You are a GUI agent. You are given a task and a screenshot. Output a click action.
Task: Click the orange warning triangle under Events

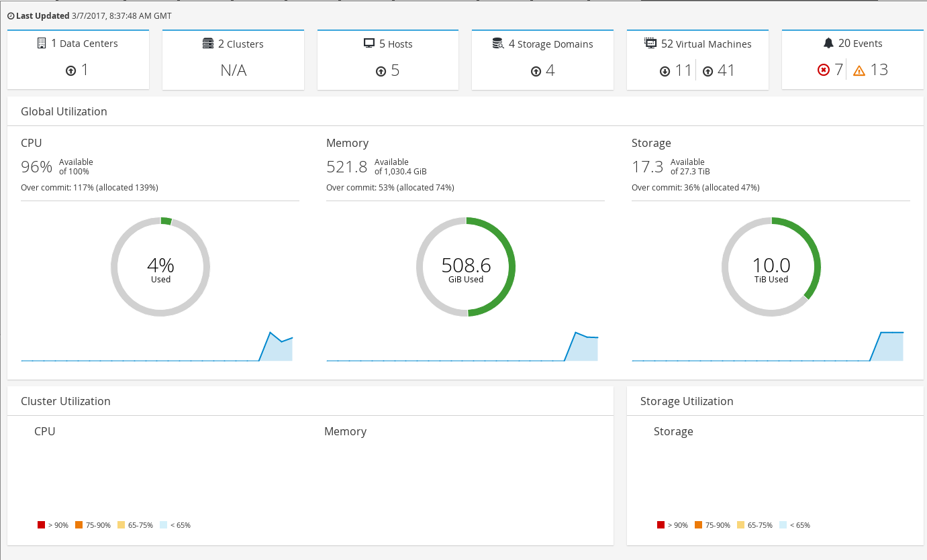coord(859,70)
